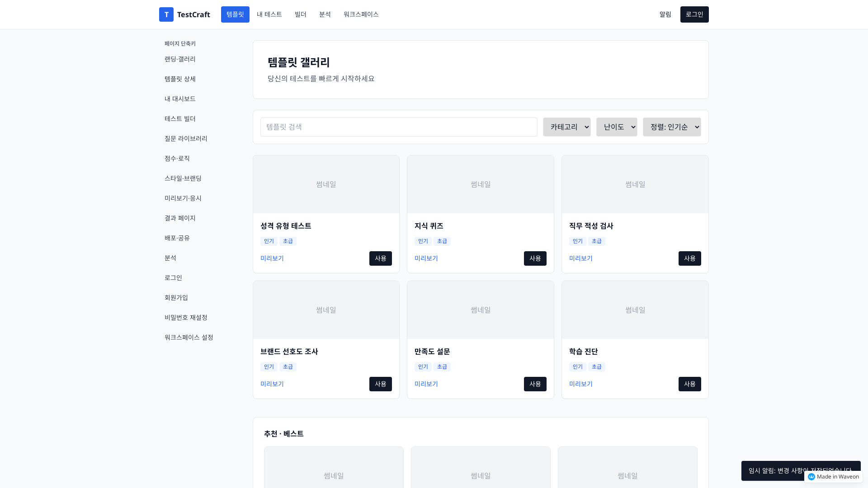
Task: Use the 만족도 설문 template
Action: tap(535, 384)
